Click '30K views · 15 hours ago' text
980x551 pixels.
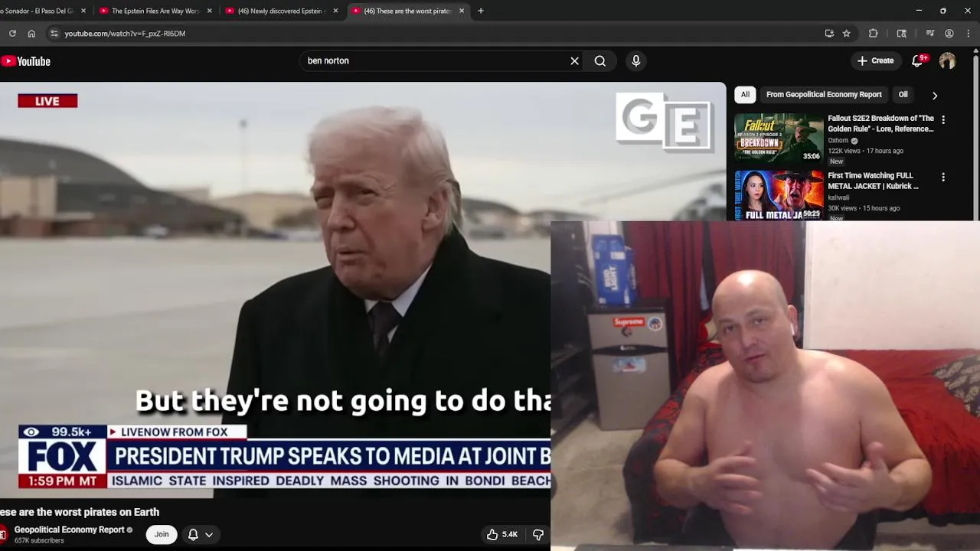click(864, 208)
